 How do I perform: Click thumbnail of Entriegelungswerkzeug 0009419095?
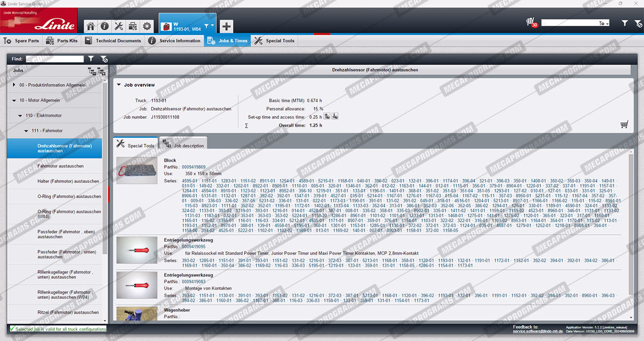[x=137, y=250]
